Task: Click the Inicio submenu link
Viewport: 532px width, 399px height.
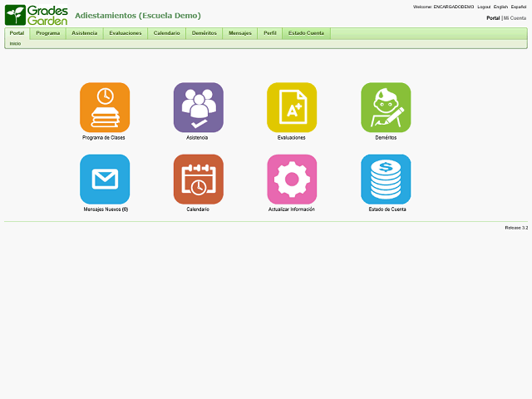Action: coord(15,44)
